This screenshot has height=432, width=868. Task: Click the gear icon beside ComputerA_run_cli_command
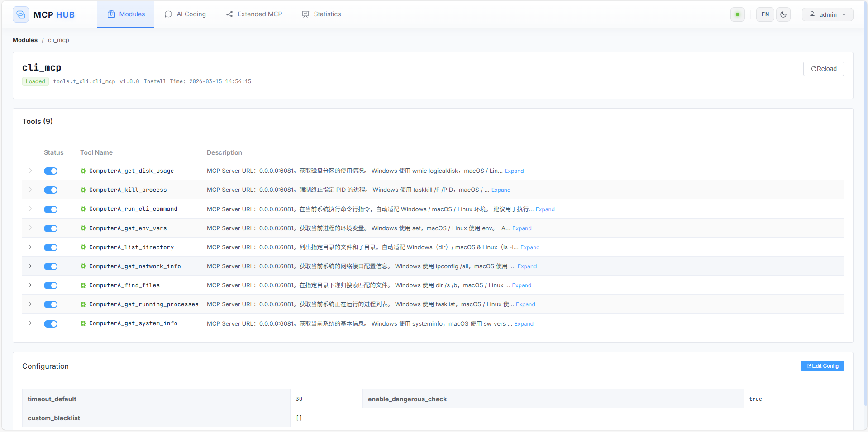[83, 209]
